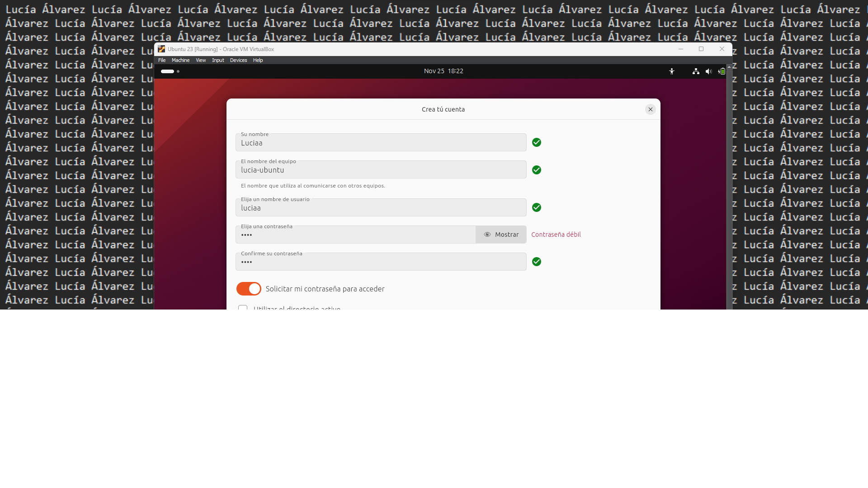Open the Input menu
The width and height of the screenshot is (868, 488).
point(218,60)
